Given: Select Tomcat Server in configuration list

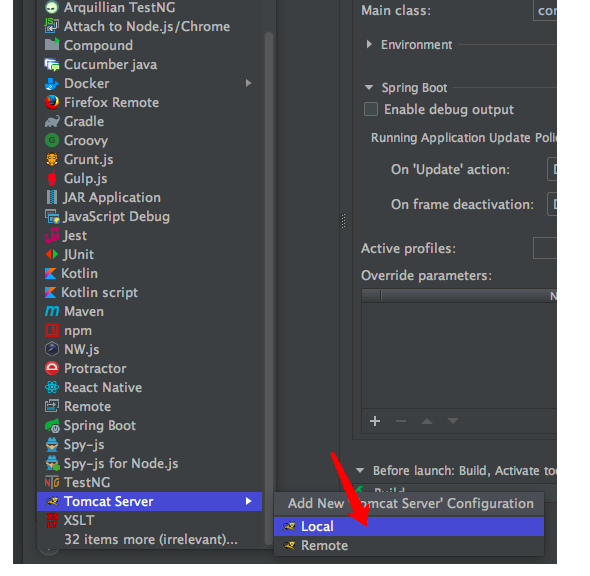Looking at the screenshot, I should click(149, 502).
